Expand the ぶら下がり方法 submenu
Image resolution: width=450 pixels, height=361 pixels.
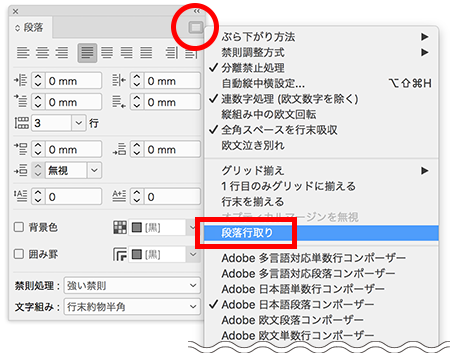321,37
